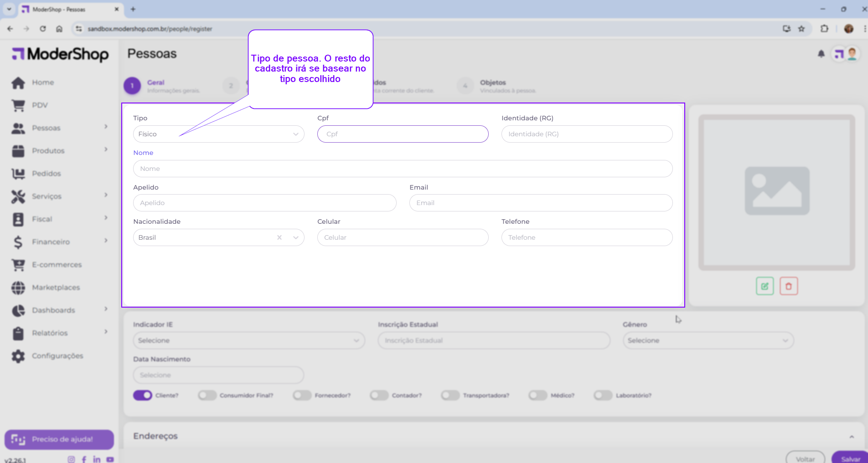Click the green edit image icon

click(765, 286)
